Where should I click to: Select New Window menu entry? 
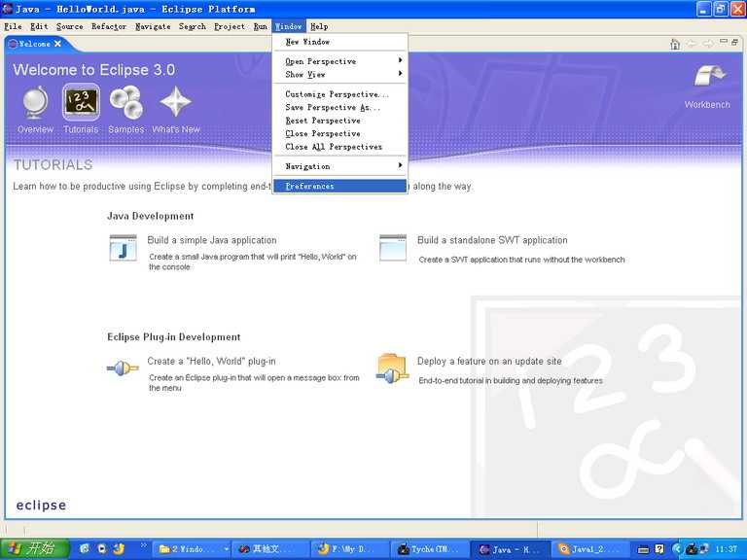(340, 42)
